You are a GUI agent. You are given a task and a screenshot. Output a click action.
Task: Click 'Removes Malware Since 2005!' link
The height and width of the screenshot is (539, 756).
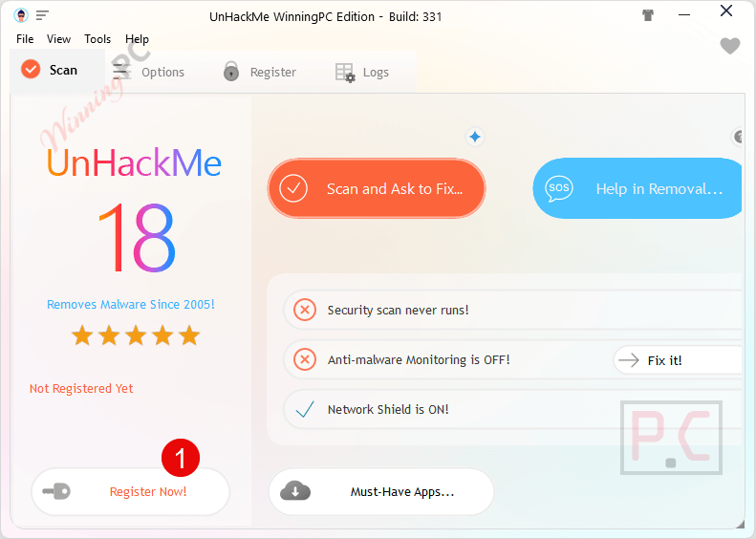[x=131, y=304]
